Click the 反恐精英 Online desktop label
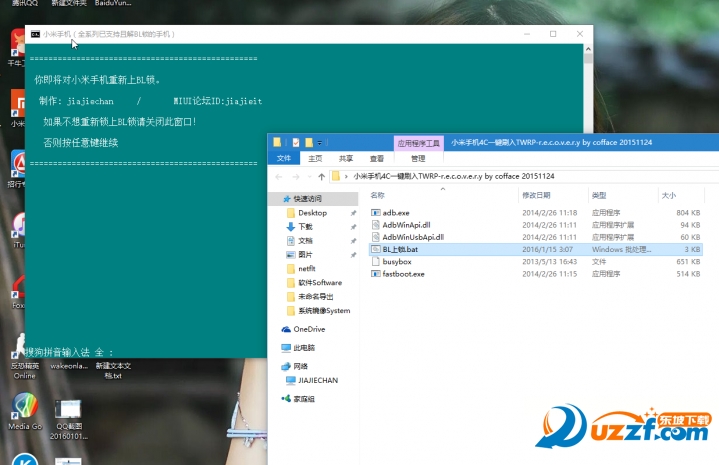The image size is (719, 465). pyautogui.click(x=25, y=371)
